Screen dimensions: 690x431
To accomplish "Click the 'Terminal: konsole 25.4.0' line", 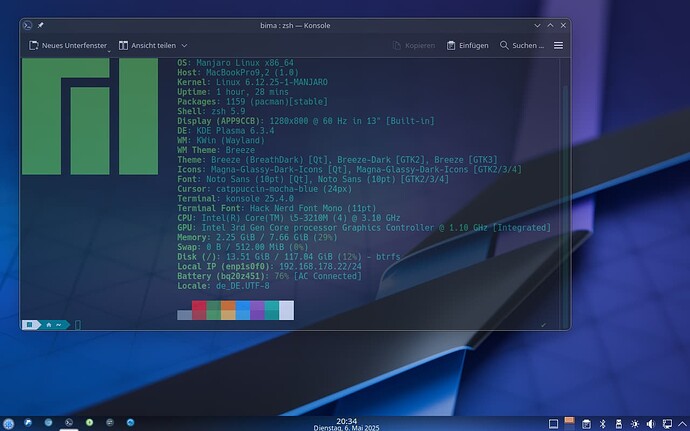I will pos(235,199).
